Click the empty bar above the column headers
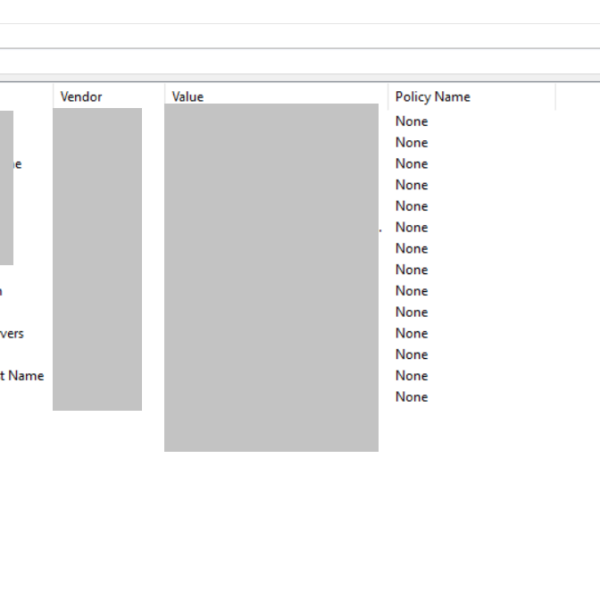The image size is (600, 600). pos(300,61)
